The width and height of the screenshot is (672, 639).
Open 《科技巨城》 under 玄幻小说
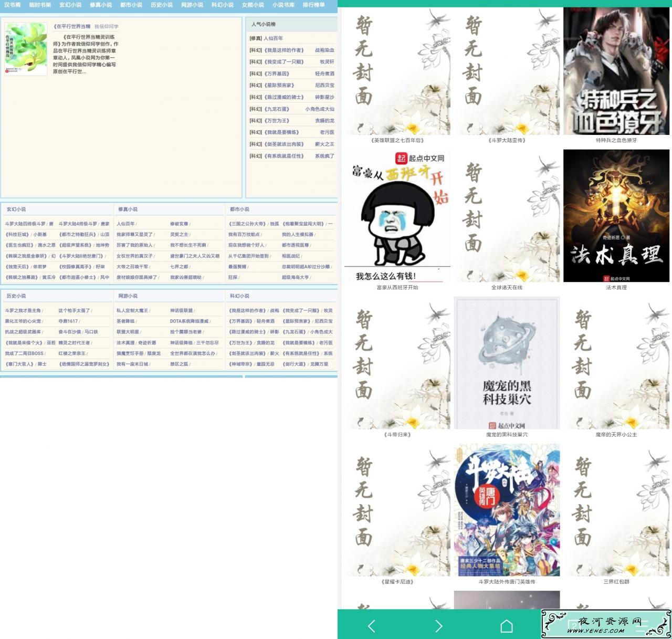click(x=17, y=234)
